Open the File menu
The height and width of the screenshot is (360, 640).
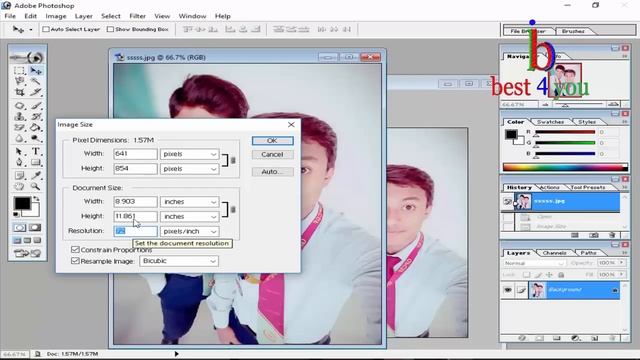click(x=10, y=16)
